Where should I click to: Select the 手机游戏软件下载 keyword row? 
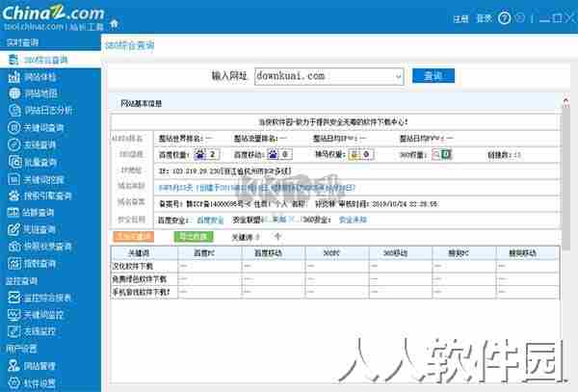[335, 293]
